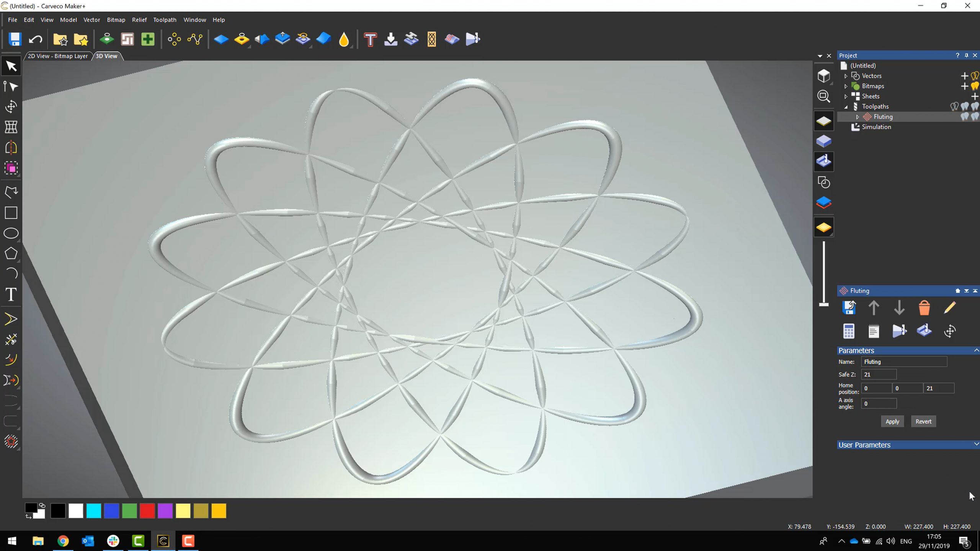The height and width of the screenshot is (551, 980).
Task: Pick the red color swatch
Action: [x=147, y=511]
